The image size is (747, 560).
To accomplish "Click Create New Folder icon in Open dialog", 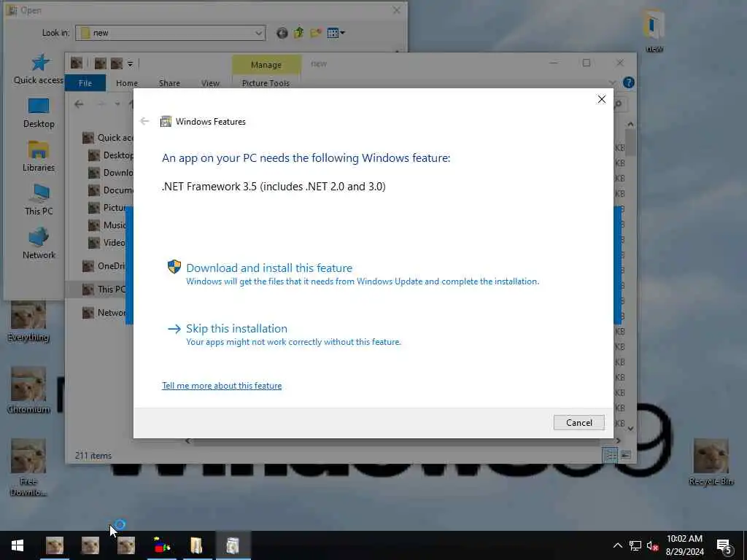I will point(315,33).
